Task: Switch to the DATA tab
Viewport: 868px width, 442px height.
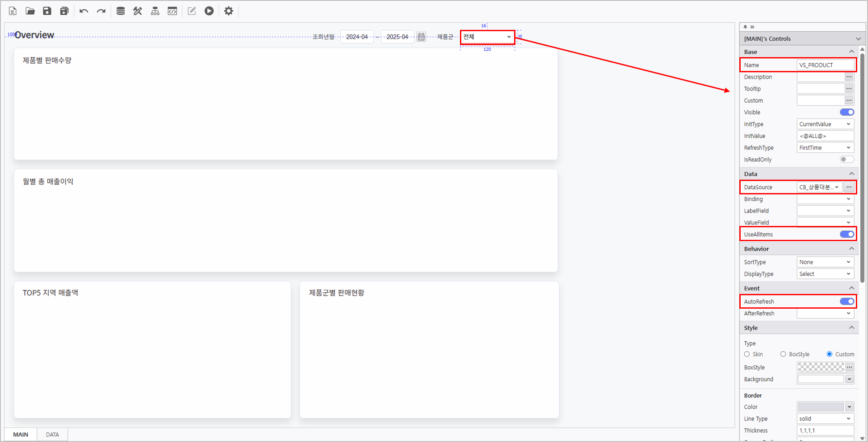Action: [52, 435]
